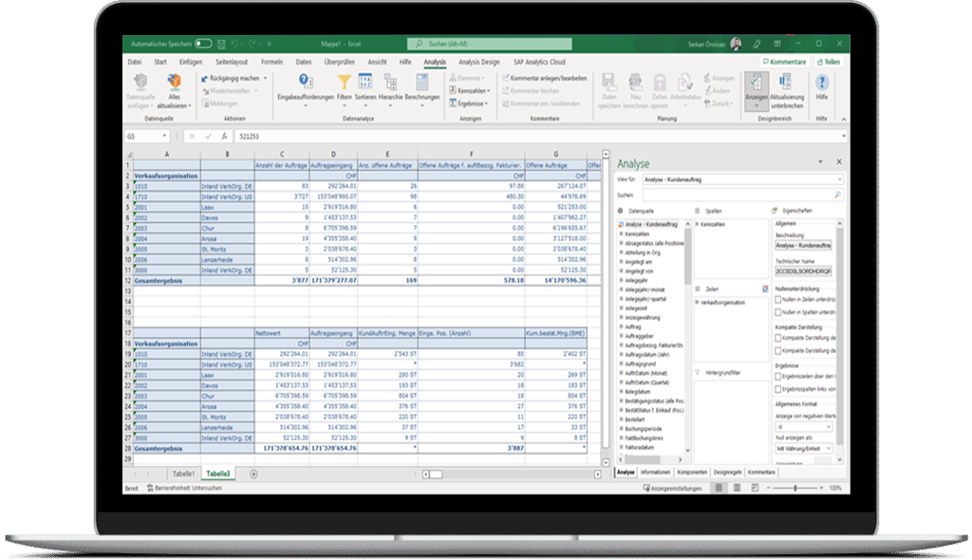Select Auftraggeber in the Datenquelle list
972x560 pixels.
click(639, 336)
